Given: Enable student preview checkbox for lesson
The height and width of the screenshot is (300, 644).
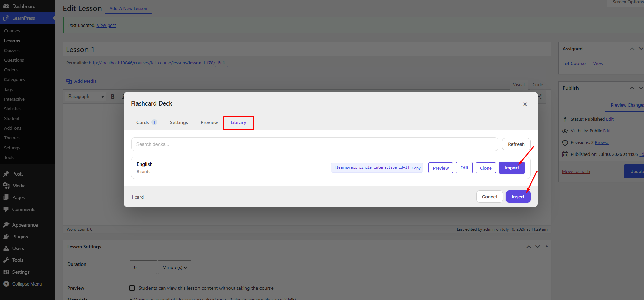Looking at the screenshot, I should pyautogui.click(x=132, y=288).
